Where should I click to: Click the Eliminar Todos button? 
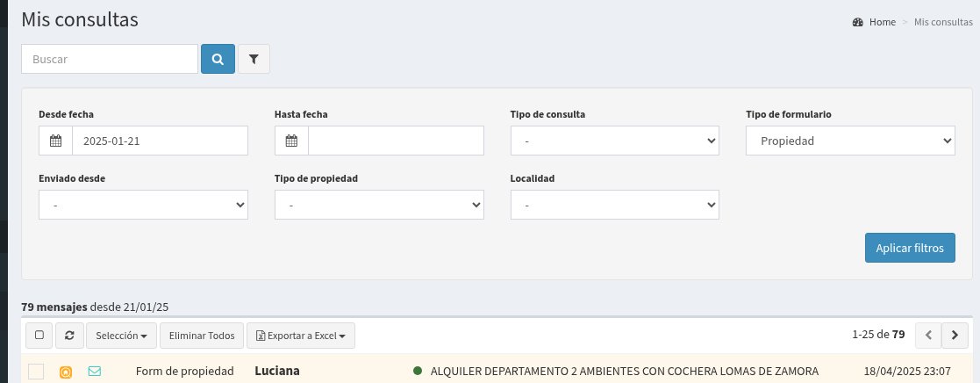coord(202,336)
